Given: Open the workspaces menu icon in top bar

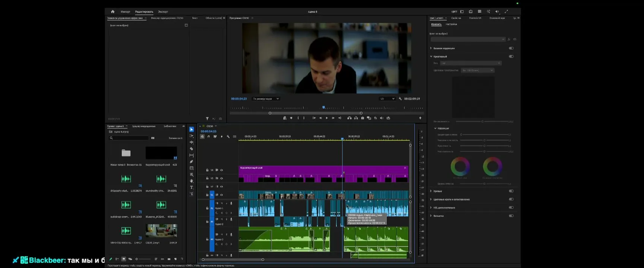Looking at the screenshot, I should point(462,12).
